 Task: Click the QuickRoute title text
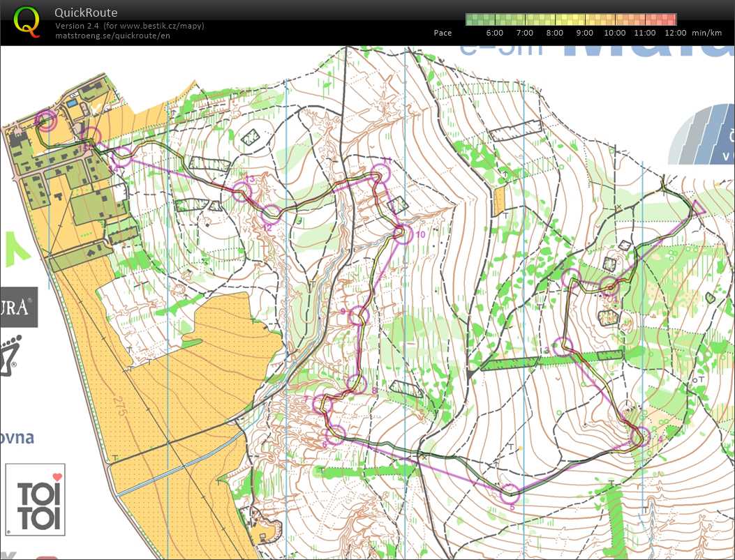click(x=86, y=13)
